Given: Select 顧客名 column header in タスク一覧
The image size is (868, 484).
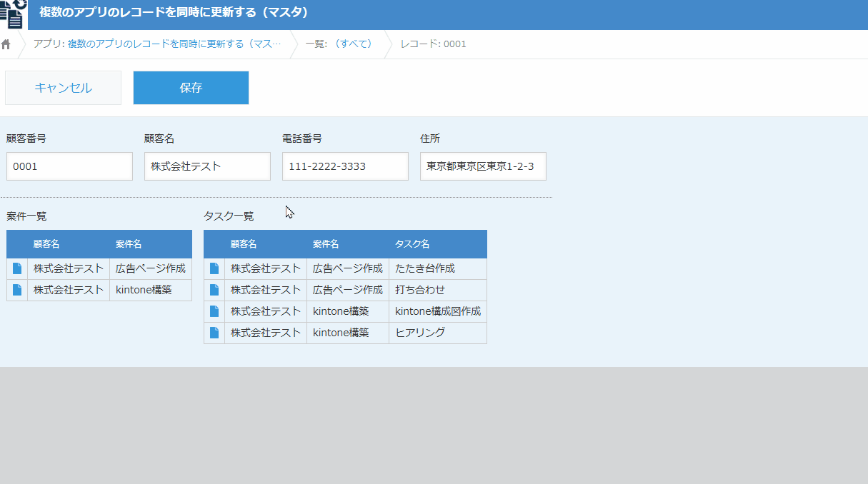Looking at the screenshot, I should [266, 244].
